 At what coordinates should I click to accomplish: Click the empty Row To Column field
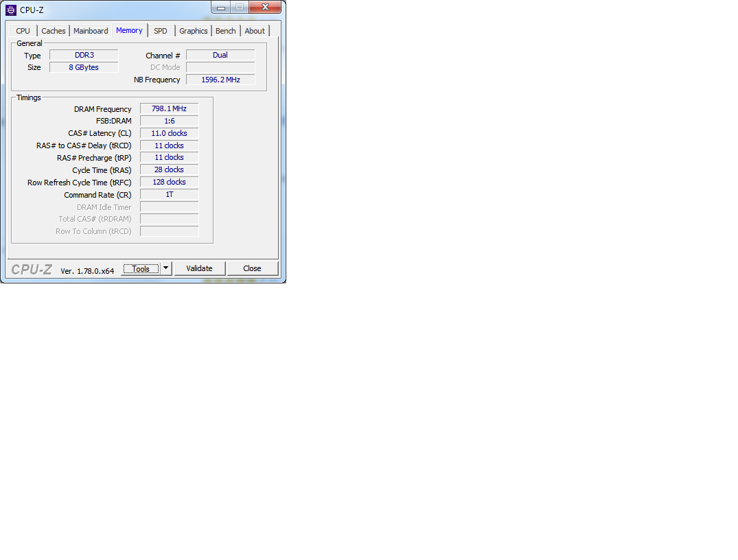click(169, 231)
